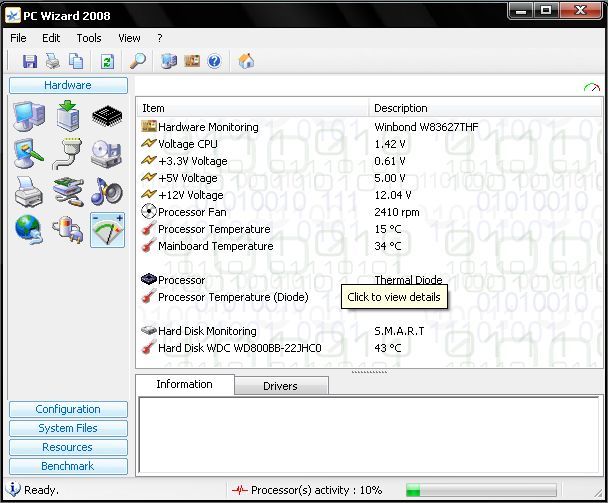Select the Video monitor icon

point(29,154)
